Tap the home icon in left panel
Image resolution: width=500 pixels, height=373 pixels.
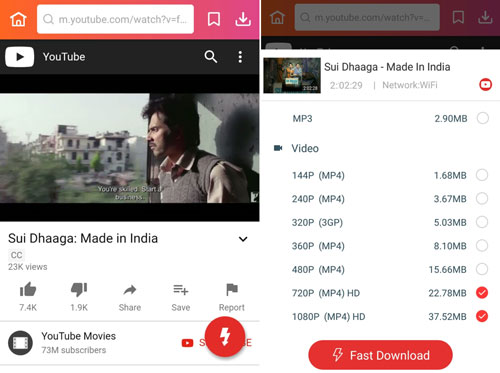pyautogui.click(x=18, y=19)
